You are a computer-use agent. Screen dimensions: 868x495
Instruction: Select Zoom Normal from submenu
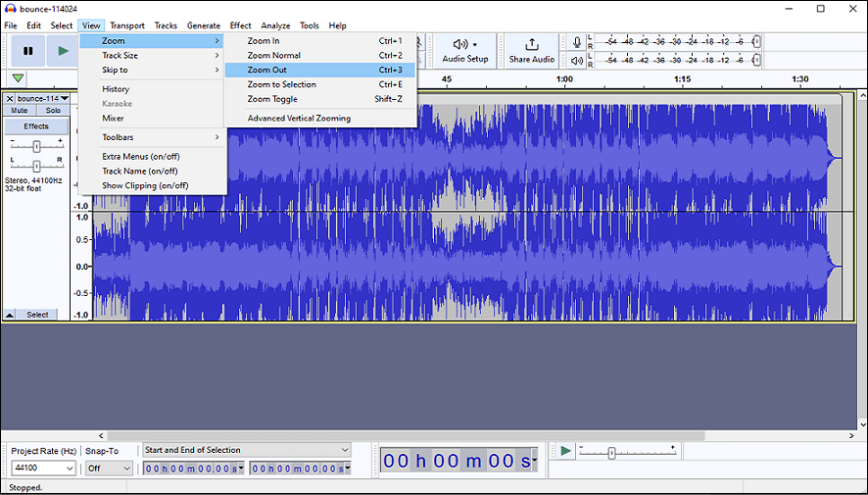tap(320, 55)
